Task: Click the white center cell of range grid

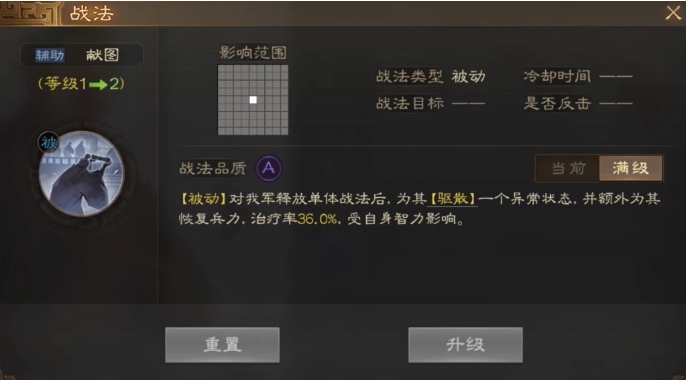Action: (253, 100)
